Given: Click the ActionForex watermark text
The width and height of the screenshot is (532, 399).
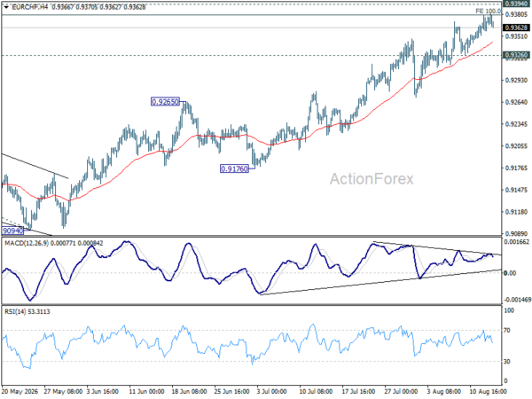Looking at the screenshot, I should click(372, 179).
